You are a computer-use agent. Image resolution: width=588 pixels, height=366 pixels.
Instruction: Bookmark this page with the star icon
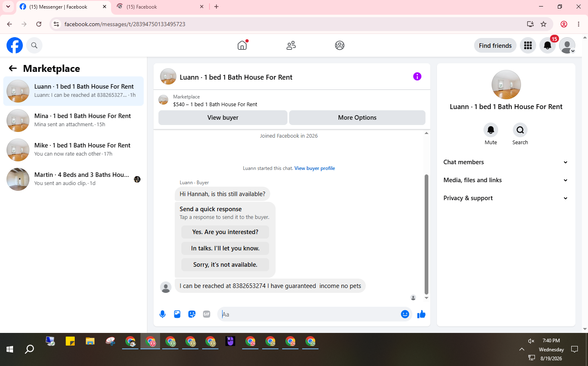[543, 24]
